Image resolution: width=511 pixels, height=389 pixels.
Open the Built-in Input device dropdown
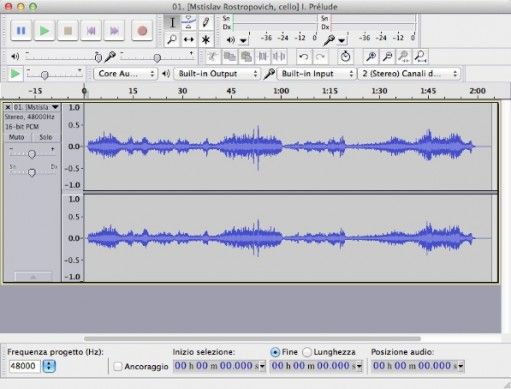tap(316, 74)
